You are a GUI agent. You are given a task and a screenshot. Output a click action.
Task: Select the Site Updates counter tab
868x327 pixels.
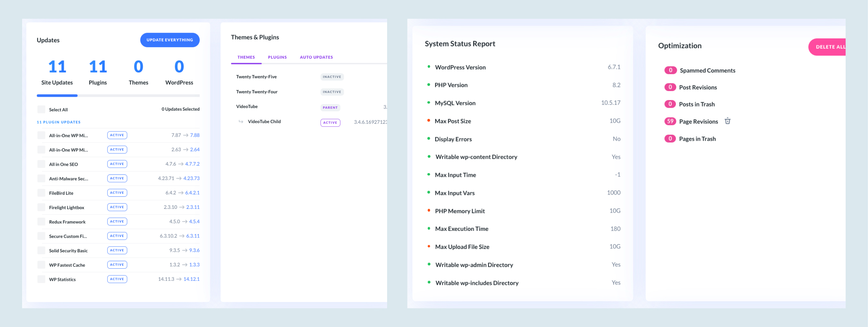(x=57, y=72)
